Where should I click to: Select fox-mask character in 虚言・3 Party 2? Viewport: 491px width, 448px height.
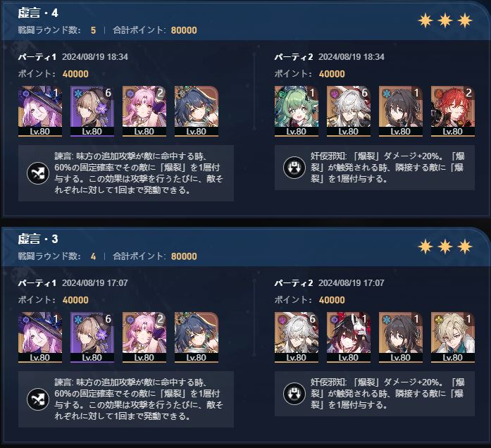pos(349,337)
